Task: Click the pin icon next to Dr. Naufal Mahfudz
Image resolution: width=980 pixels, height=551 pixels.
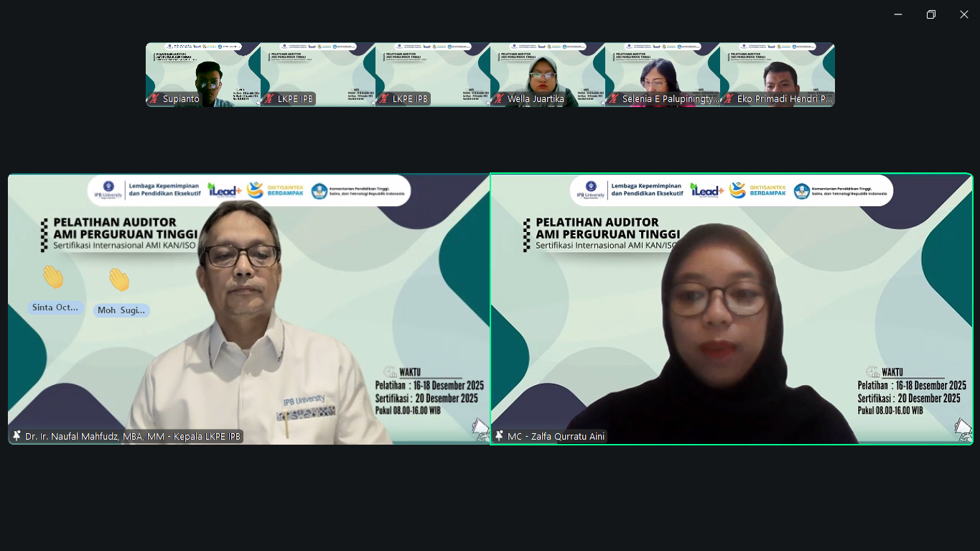Action: 17,436
